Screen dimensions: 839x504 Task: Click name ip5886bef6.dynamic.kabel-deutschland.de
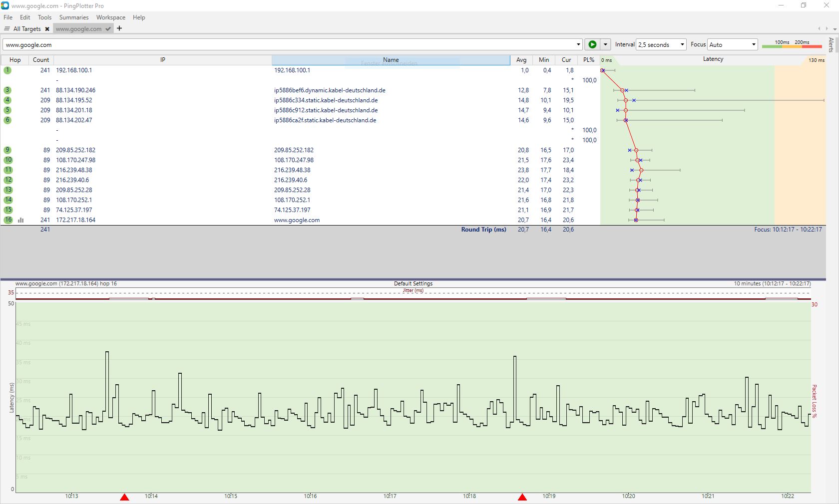pyautogui.click(x=330, y=90)
